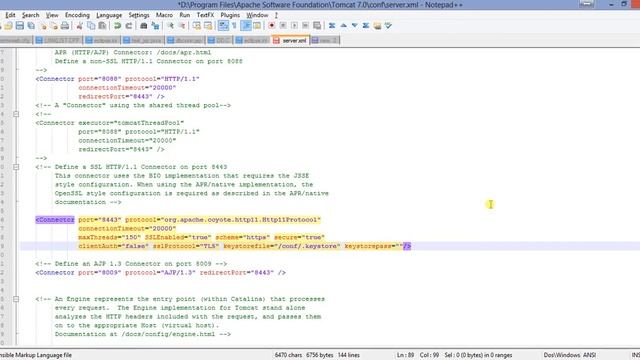The height and width of the screenshot is (360, 640).
Task: Click the keystorefile="/conf/.keystore" attribute
Action: click(x=282, y=246)
